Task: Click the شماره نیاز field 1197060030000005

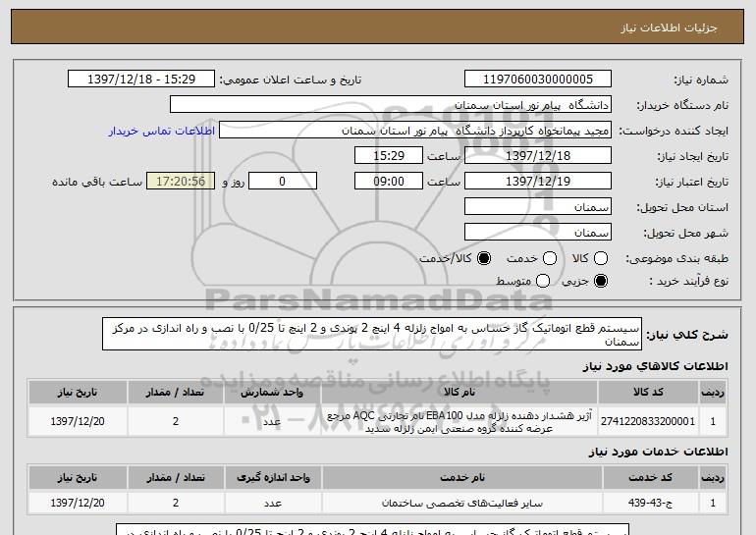Action: pyautogui.click(x=538, y=80)
